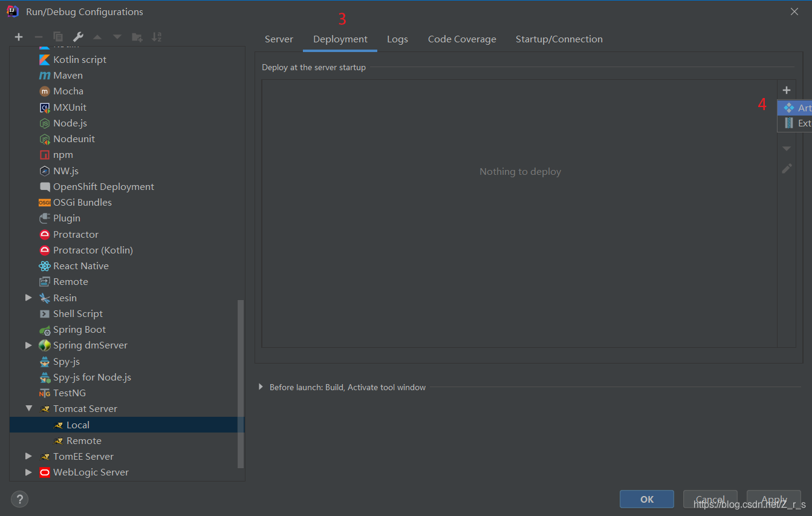Open the Startup/Connection tab
Viewport: 812px width, 516px height.
[x=559, y=39]
